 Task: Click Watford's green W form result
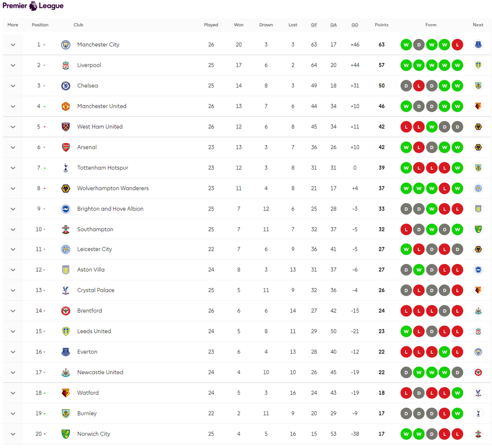tap(457, 393)
